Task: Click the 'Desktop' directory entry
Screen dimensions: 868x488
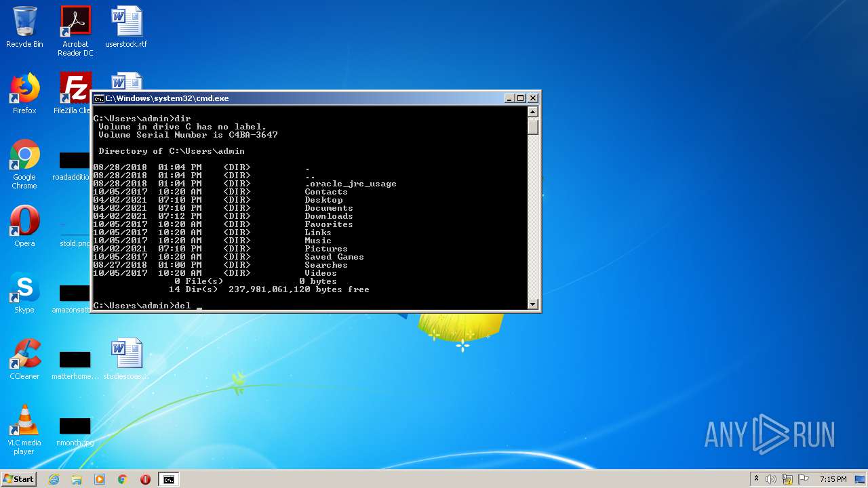Action: (x=323, y=200)
